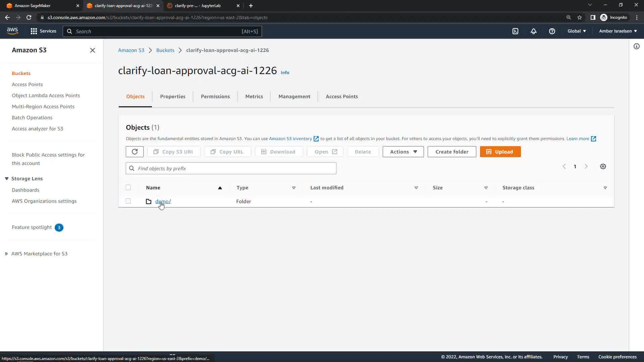Open AWS CloudShell icon in header
This screenshot has width=644, height=362.
515,31
